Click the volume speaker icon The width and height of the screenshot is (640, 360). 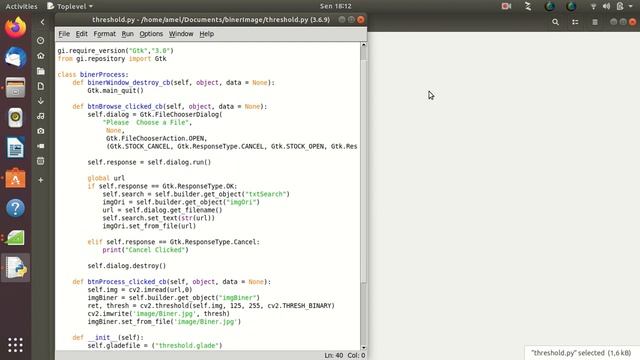606,6
